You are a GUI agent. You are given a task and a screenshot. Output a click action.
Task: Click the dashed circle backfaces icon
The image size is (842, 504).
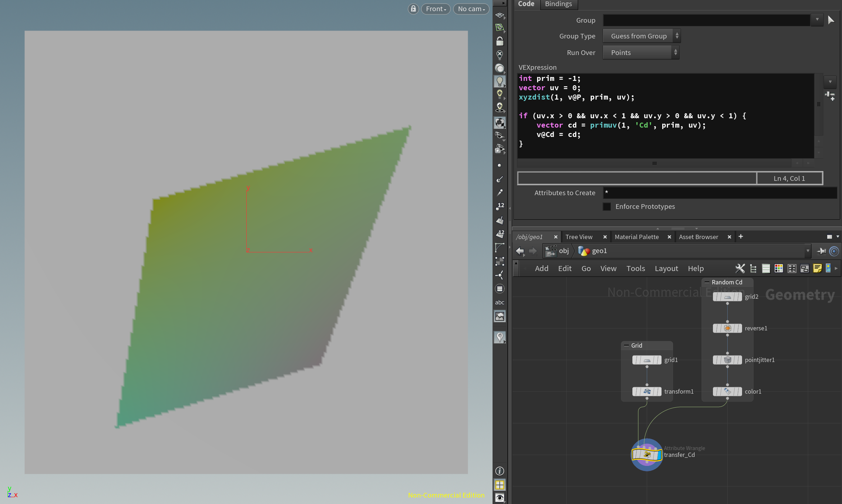pos(500,289)
